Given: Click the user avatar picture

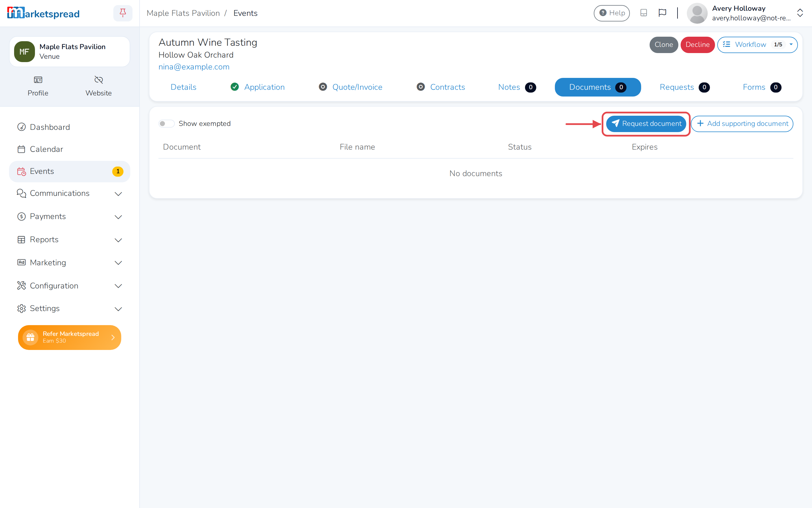Looking at the screenshot, I should tap(697, 13).
